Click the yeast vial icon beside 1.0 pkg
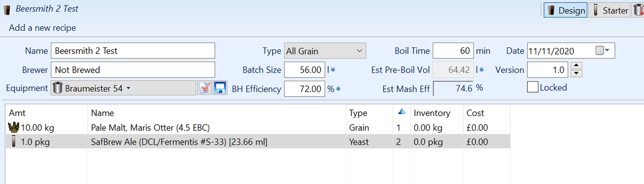The height and width of the screenshot is (184, 644). 14,142
